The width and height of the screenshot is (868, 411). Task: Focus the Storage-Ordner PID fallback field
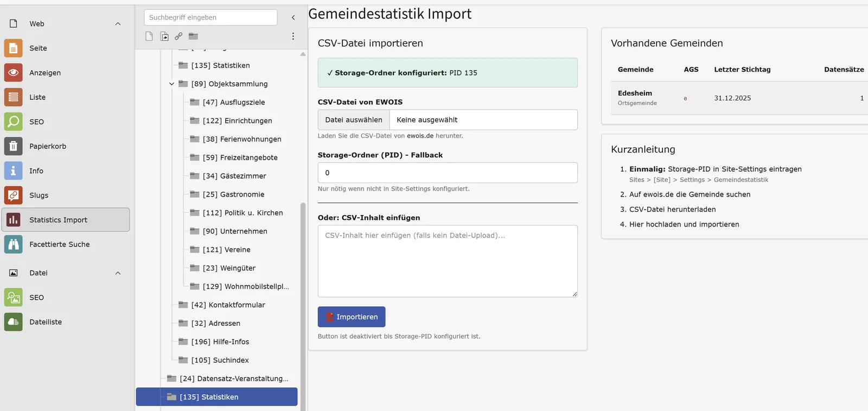coord(448,173)
